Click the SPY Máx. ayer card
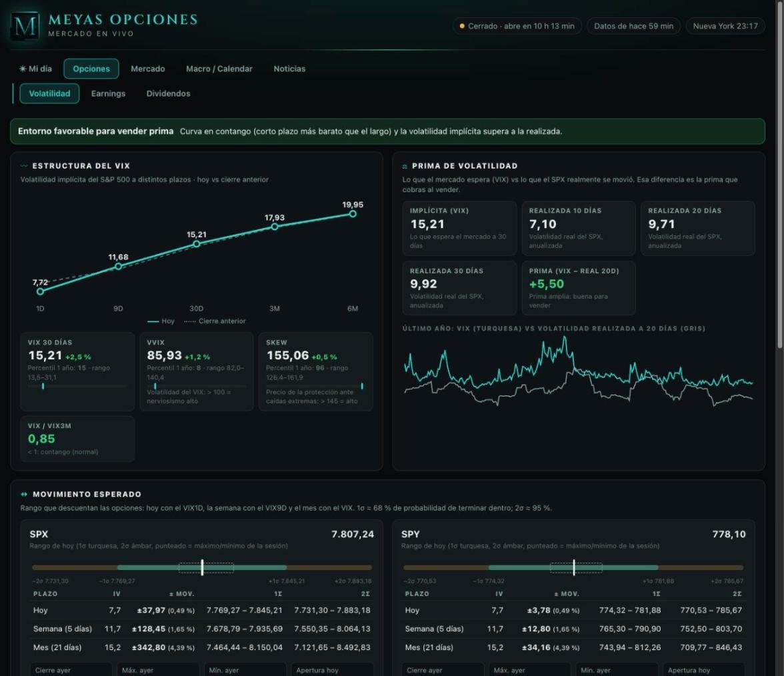This screenshot has width=784, height=676. pos(529,669)
